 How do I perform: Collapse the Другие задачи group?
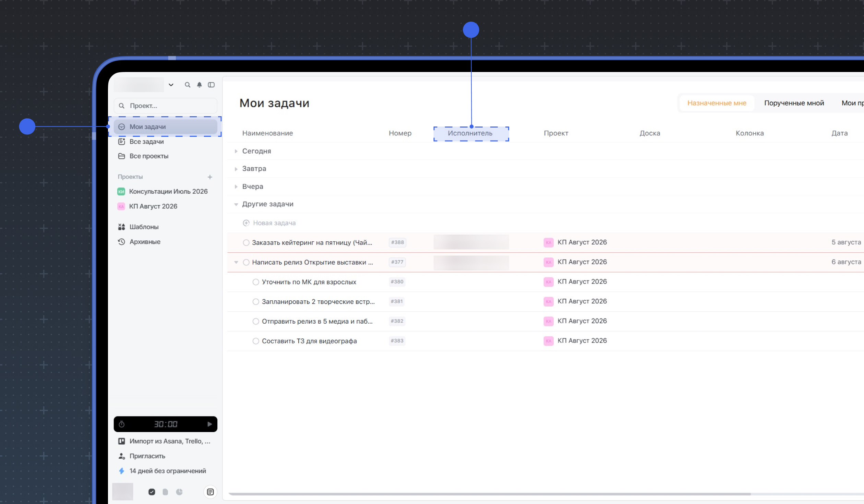[x=236, y=204]
